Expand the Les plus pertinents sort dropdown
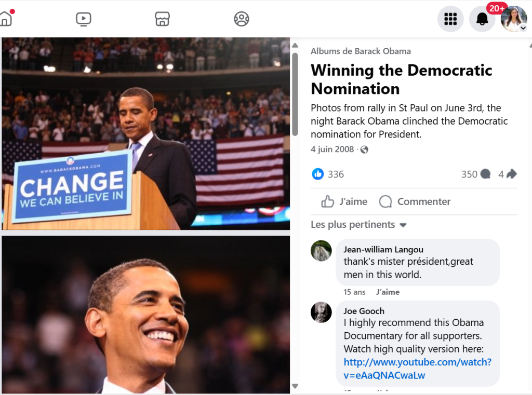Screen dimensions: 532x395 (x=358, y=225)
